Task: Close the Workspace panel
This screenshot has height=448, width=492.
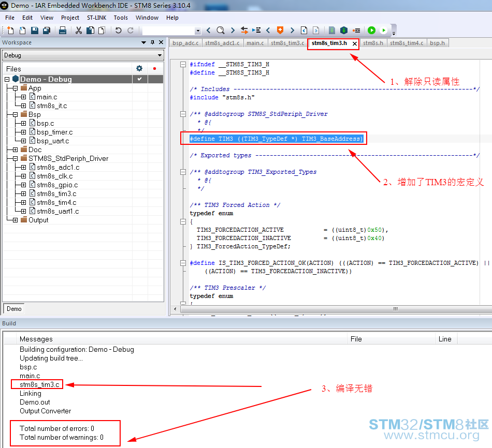Action: tap(161, 42)
